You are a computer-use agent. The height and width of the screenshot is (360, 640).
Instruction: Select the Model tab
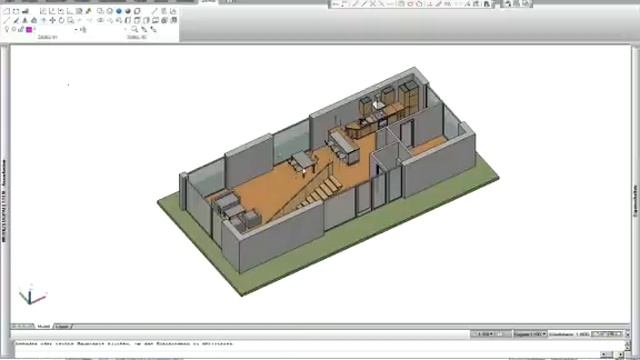point(43,326)
